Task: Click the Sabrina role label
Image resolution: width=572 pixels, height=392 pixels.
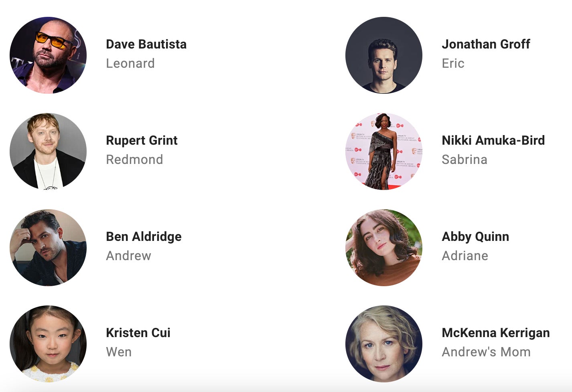Action: pyautogui.click(x=464, y=160)
